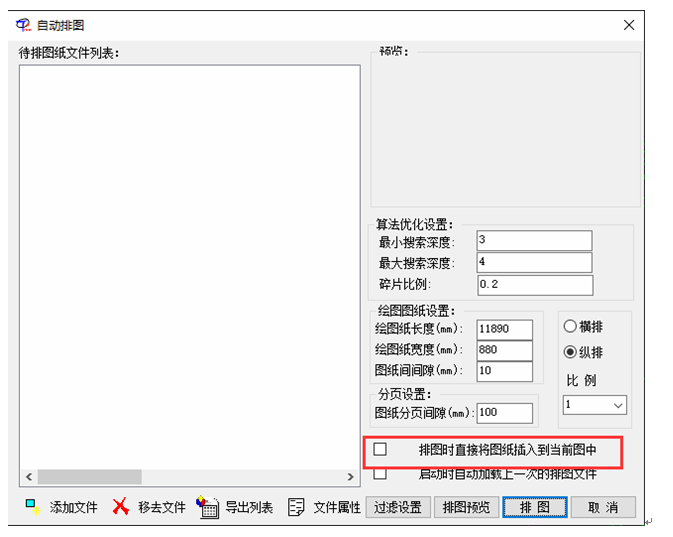Click the file list scroll right arrow
This screenshot has width=673, height=537.
coord(351,477)
